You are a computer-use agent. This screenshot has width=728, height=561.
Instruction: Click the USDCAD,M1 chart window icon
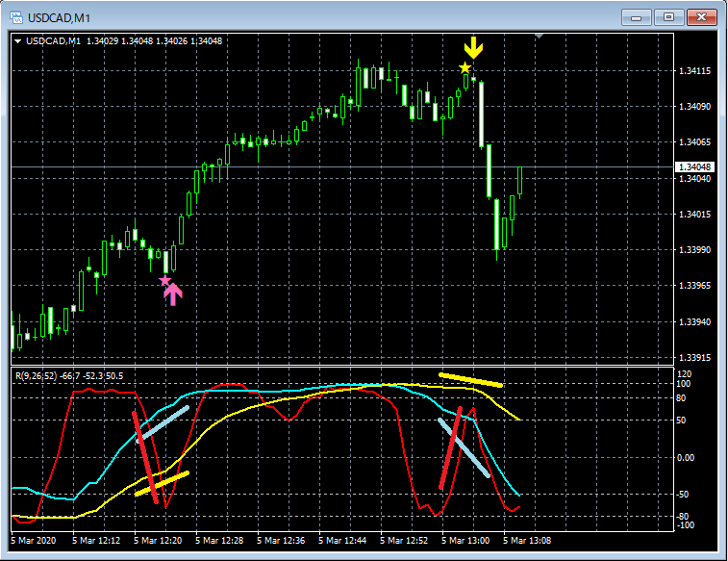coord(16,17)
